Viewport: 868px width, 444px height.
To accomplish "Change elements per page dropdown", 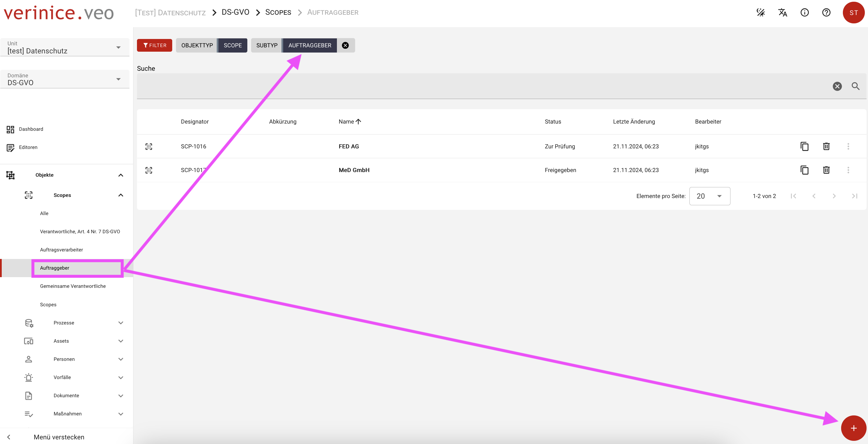I will [709, 196].
